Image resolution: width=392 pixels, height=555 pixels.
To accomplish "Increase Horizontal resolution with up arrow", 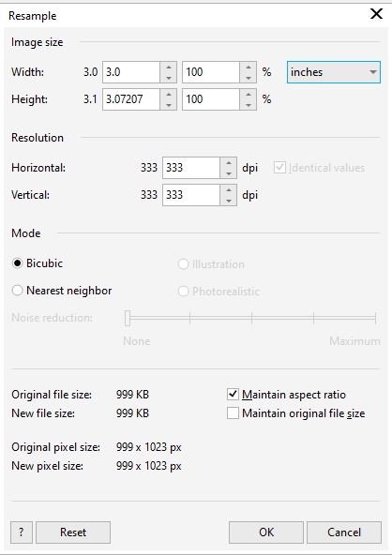I will [229, 163].
